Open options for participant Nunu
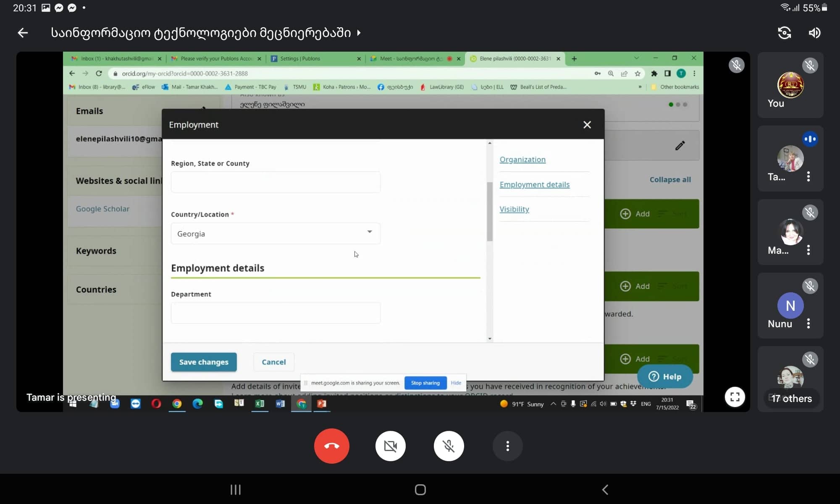Viewport: 840px width, 504px height. pyautogui.click(x=808, y=323)
